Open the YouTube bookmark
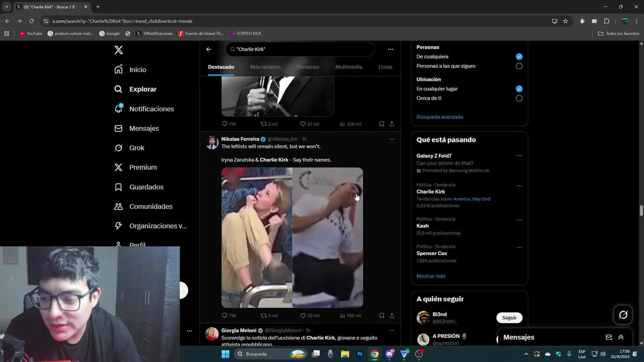The width and height of the screenshot is (644, 362). point(31,34)
